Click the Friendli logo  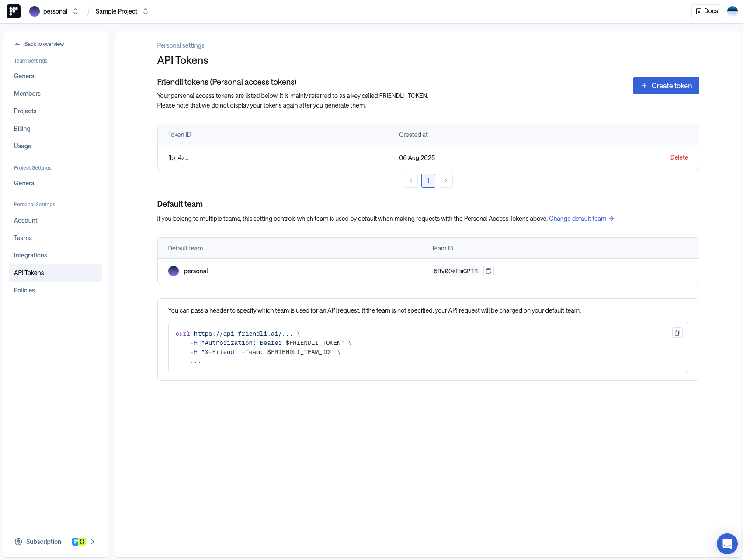click(13, 11)
